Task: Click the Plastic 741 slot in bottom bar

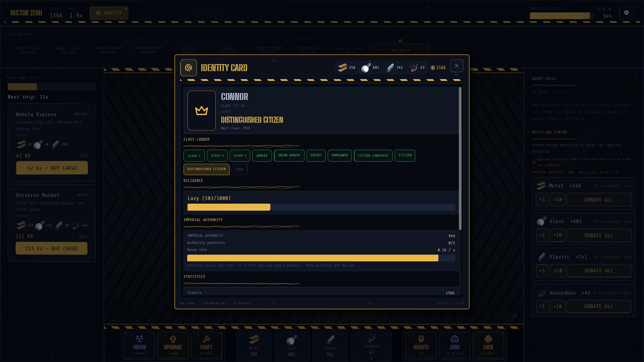Action: 330,345
